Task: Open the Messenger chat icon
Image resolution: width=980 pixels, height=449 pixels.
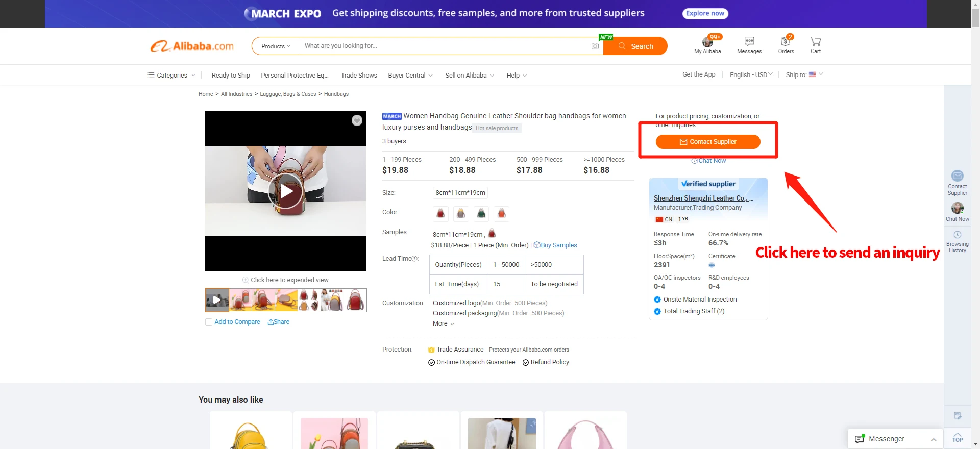Action: [860, 439]
